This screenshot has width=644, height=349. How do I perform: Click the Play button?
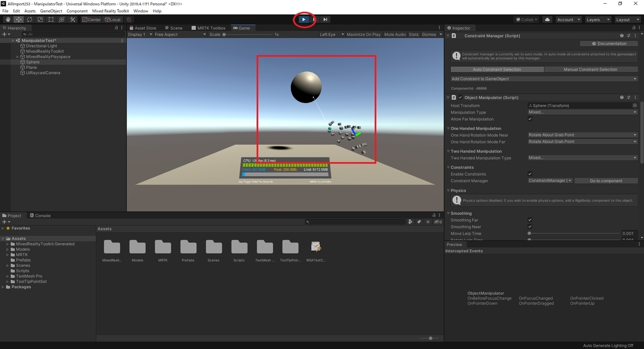tap(304, 20)
